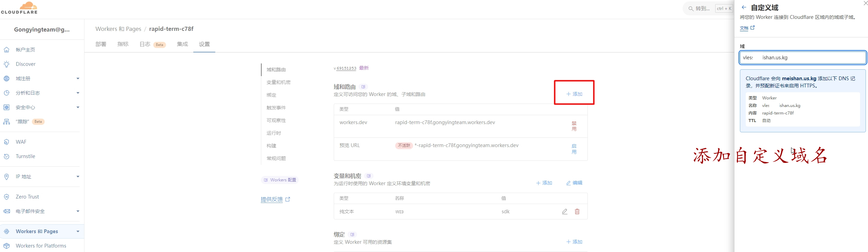Click 添加 button for 变量和机密
Image resolution: width=868 pixels, height=252 pixels.
pos(544,183)
